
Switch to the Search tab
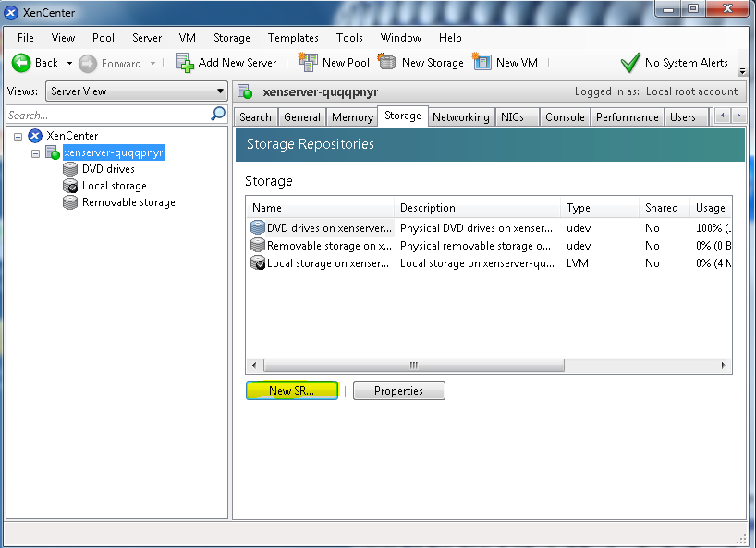[x=256, y=117]
